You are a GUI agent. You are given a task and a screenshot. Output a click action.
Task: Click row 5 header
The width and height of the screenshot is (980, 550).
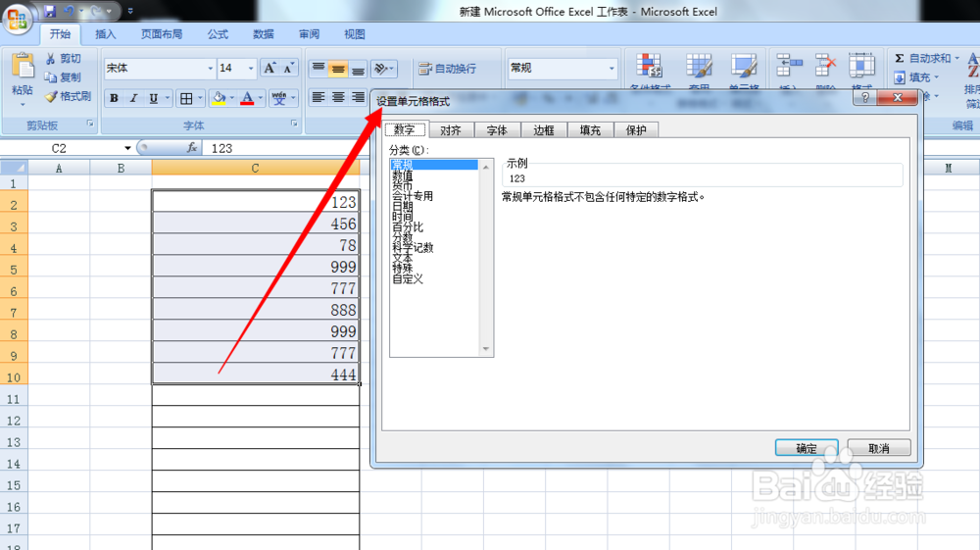(13, 270)
